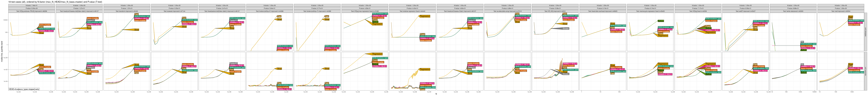Click 'fread disk overhead improved in #6925' header
The height and width of the screenshot is (96, 868).
point(603,11)
